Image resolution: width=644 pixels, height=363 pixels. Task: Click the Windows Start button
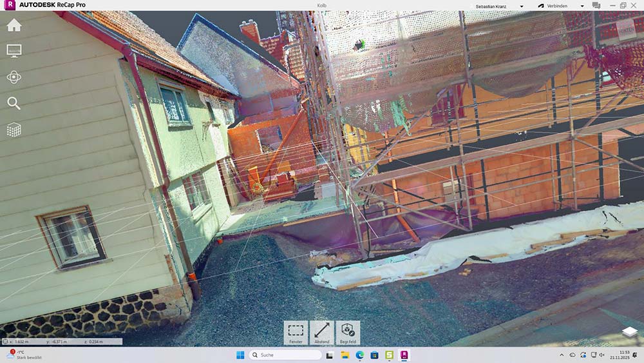240,355
